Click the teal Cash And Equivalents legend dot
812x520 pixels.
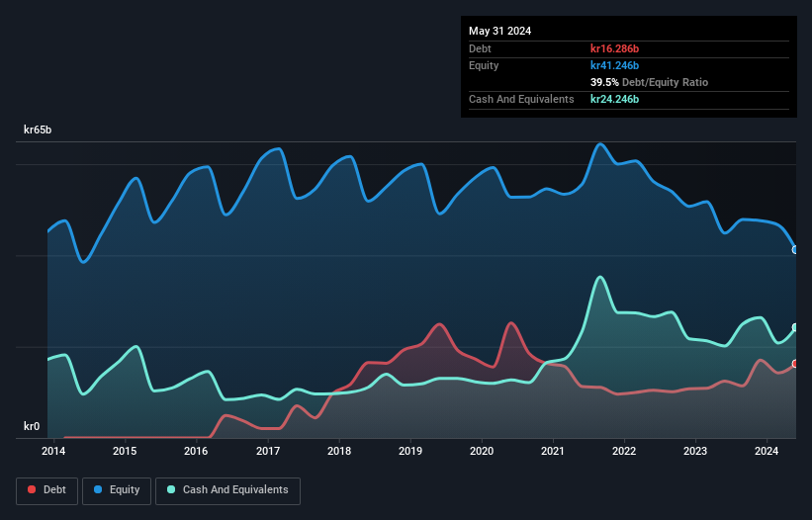click(171, 489)
